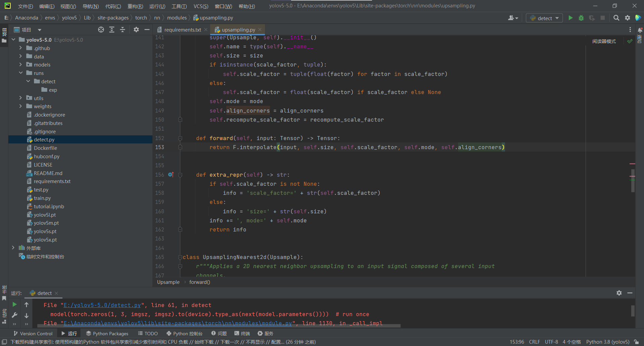Click the torch breadcrumb in navigation bar
Image resolution: width=644 pixels, height=346 pixels.
point(141,18)
